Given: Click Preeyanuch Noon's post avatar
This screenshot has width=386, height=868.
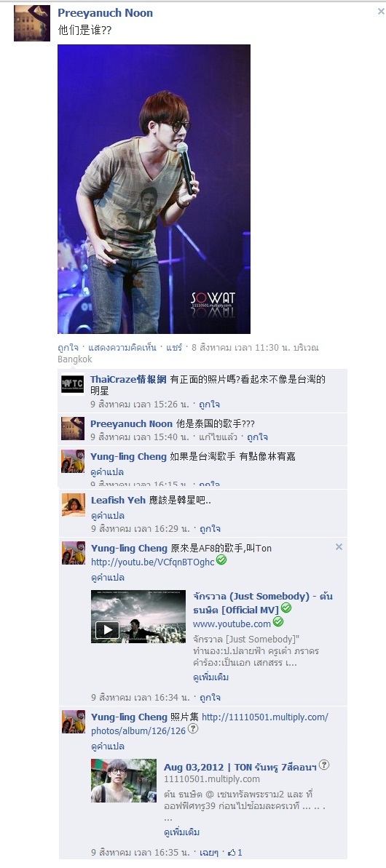Looking at the screenshot, I should click(31, 23).
